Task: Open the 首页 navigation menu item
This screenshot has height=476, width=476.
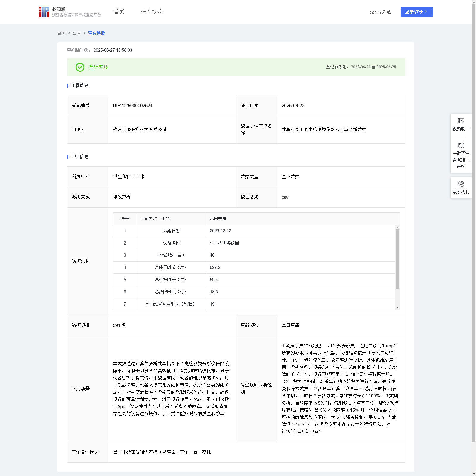Action: click(119, 12)
